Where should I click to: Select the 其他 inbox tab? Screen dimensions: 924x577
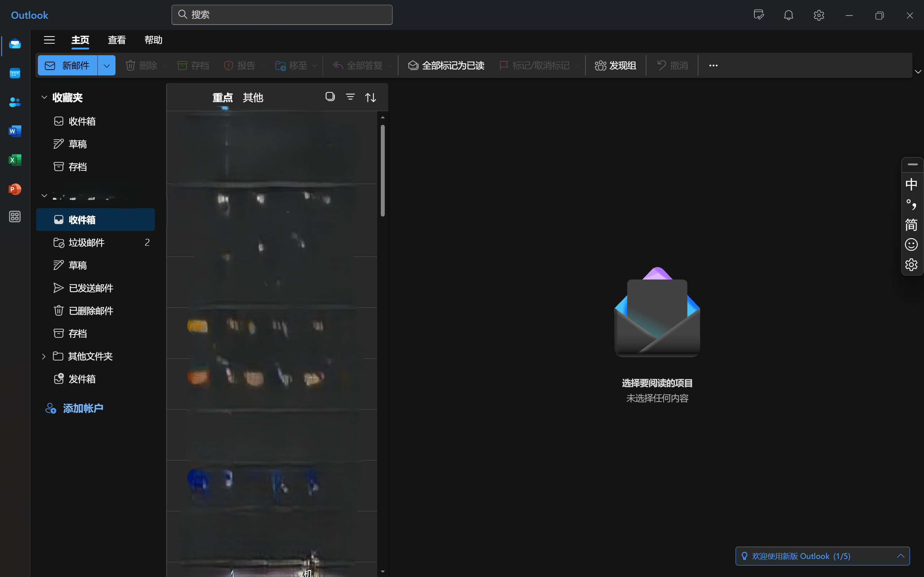coord(253,97)
